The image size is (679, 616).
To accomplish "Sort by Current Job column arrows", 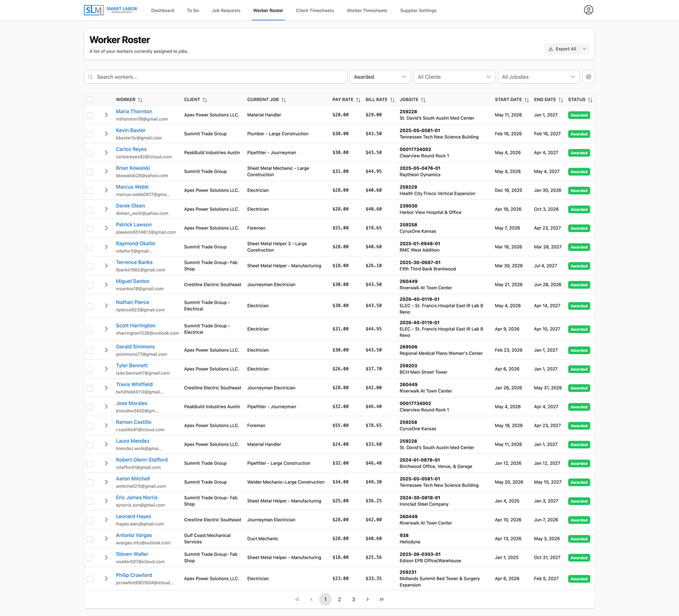I will point(284,100).
